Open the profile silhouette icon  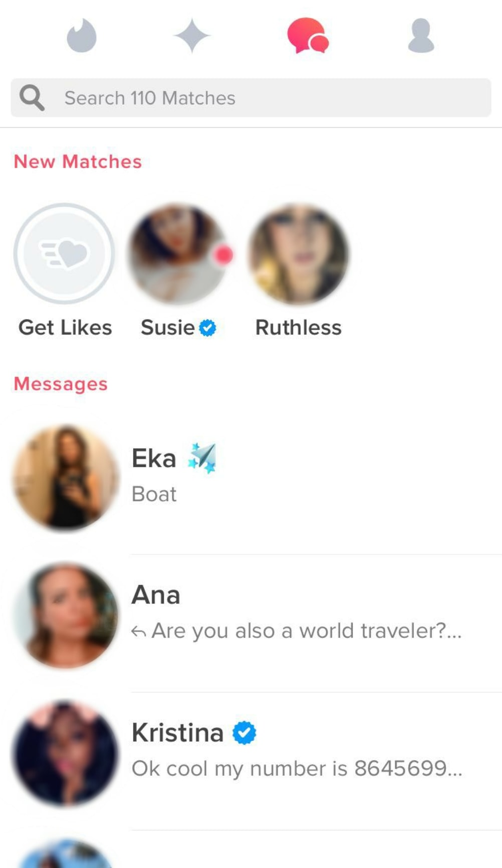coord(421,36)
